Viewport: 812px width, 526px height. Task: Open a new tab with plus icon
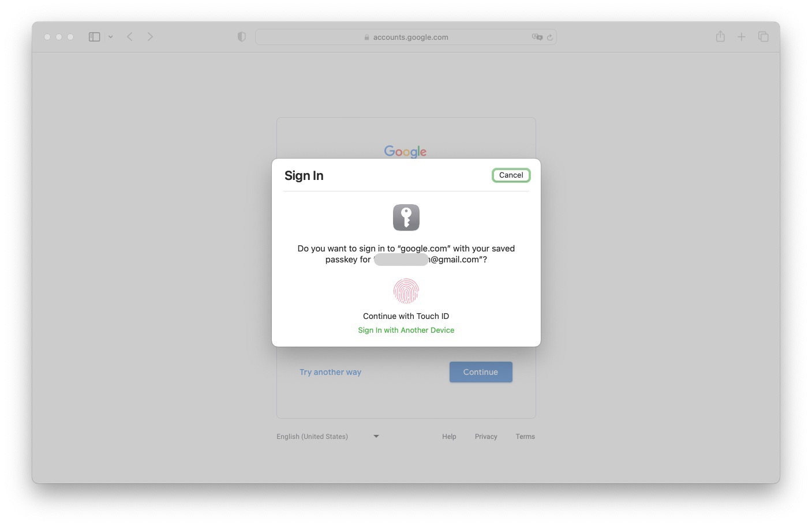pyautogui.click(x=741, y=37)
